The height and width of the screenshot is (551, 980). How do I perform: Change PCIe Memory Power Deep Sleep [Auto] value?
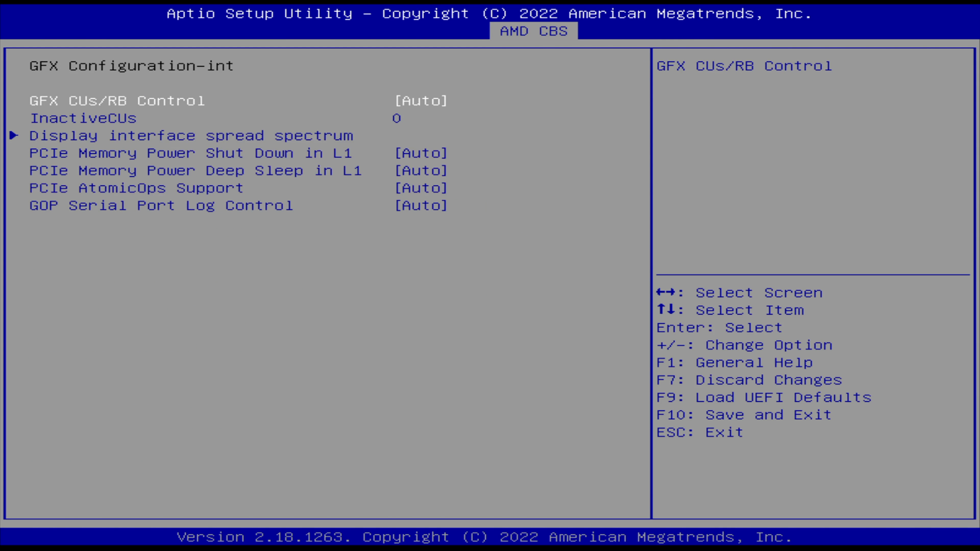[x=421, y=171]
